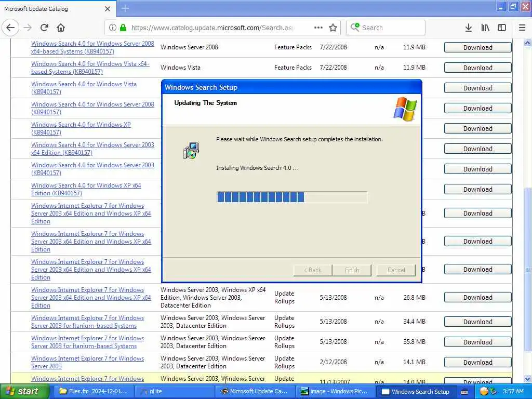Click the 2/12/2008 date cell
The image size is (532, 399).
pos(333,362)
